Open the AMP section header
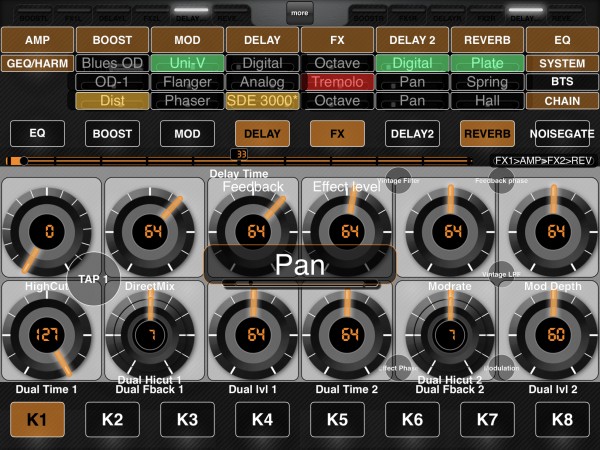The height and width of the screenshot is (450, 600). [x=38, y=40]
